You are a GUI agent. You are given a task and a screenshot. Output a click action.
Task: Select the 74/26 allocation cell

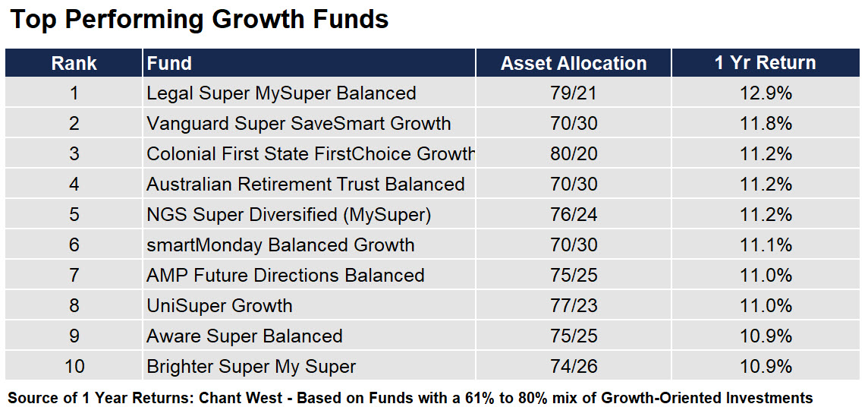pyautogui.click(x=574, y=367)
